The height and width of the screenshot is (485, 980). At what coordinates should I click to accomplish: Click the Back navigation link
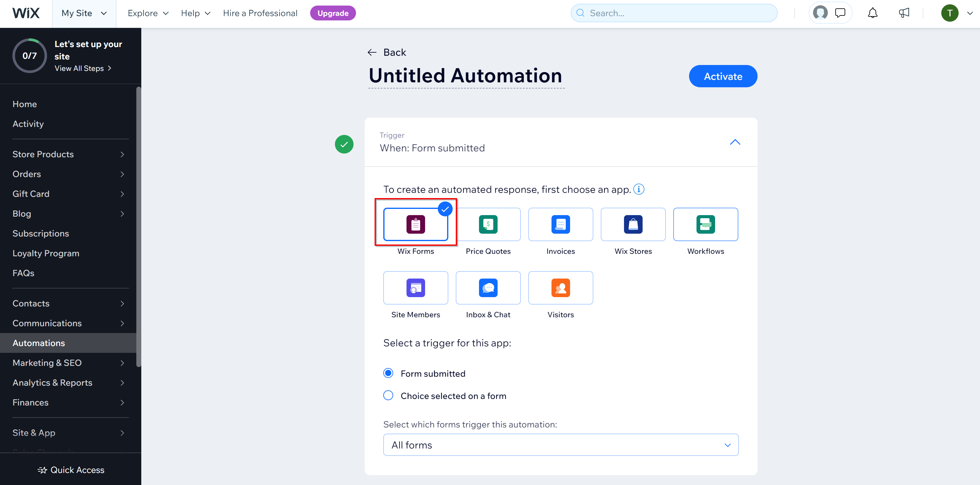click(x=386, y=52)
